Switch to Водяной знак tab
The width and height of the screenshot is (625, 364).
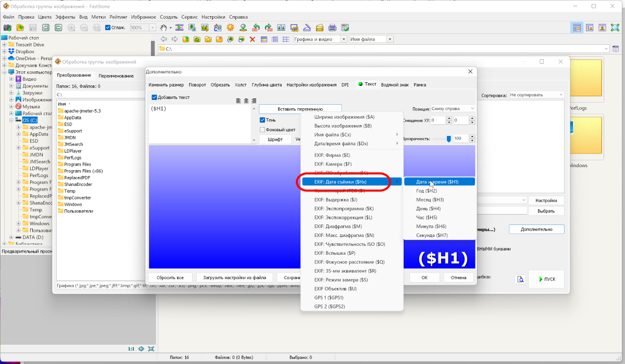point(395,84)
